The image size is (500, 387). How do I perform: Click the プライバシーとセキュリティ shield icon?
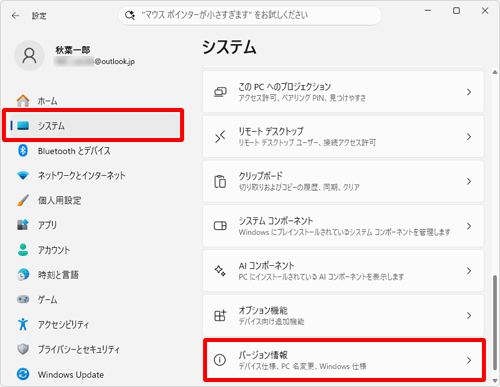click(23, 349)
